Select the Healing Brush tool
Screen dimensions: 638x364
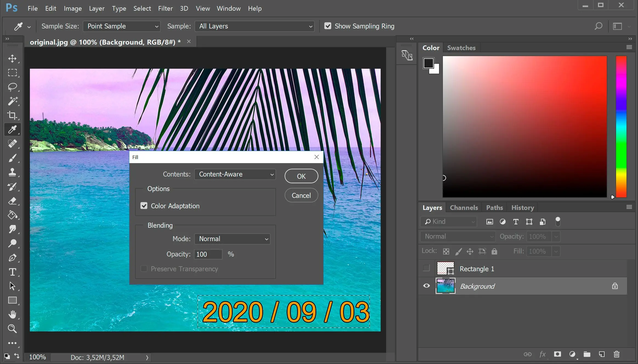(x=12, y=143)
